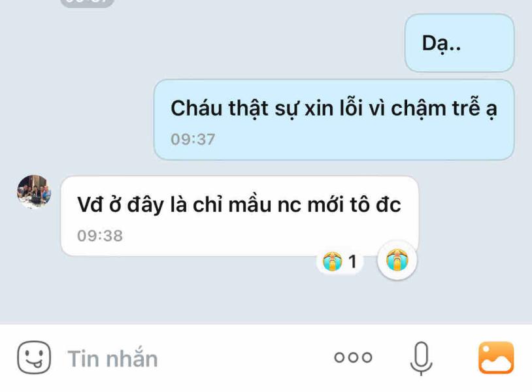Click blank space in the message bar beside the placeholder
532x392 pixels.
click(244, 359)
